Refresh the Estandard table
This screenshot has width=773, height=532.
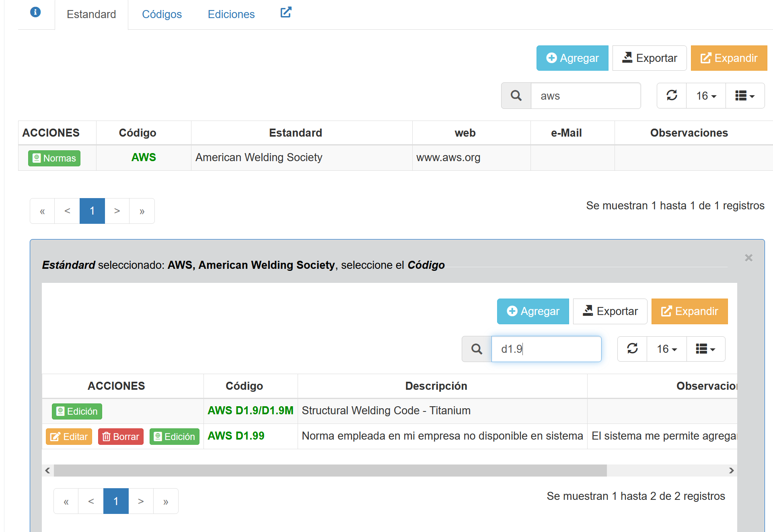(x=672, y=96)
